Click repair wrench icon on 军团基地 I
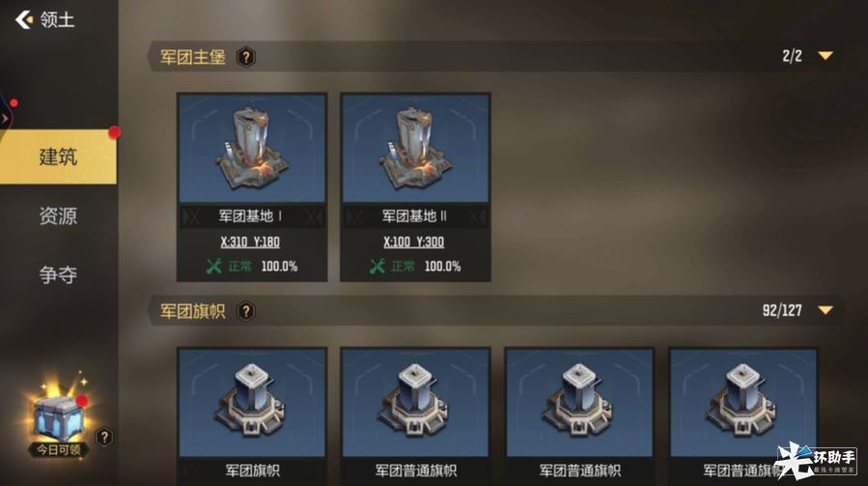868x486 pixels. click(213, 267)
